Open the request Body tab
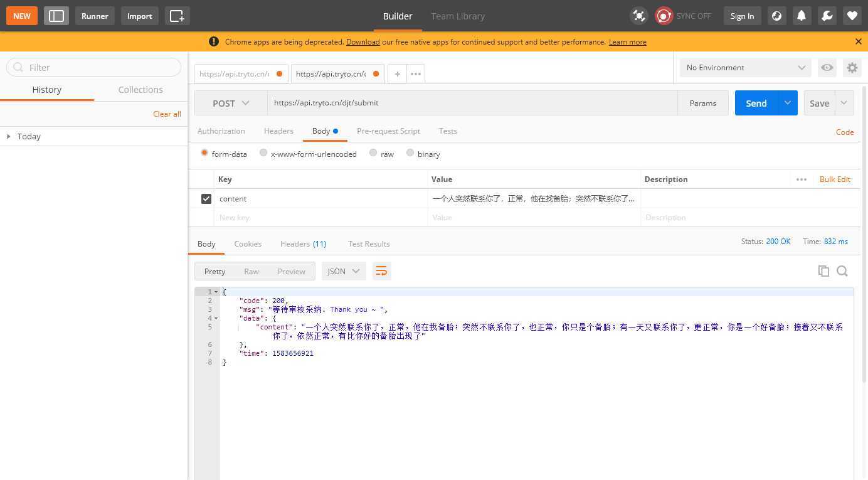The image size is (868, 480). tap(325, 131)
